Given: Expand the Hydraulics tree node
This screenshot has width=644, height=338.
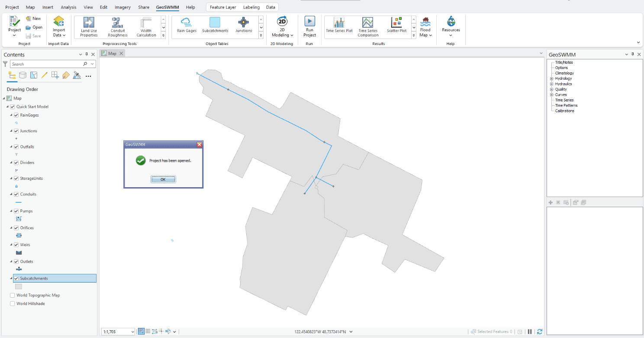Looking at the screenshot, I should click(551, 84).
